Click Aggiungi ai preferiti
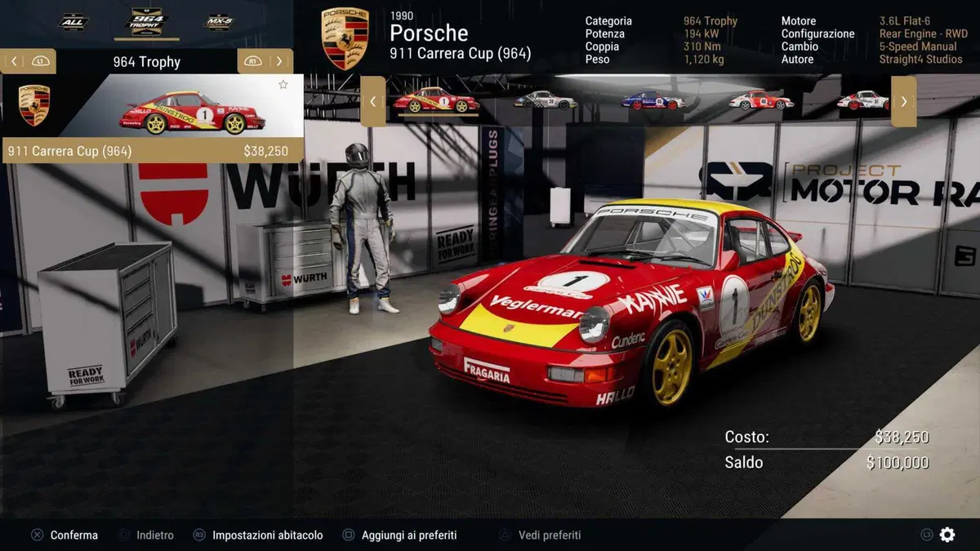 (x=409, y=535)
